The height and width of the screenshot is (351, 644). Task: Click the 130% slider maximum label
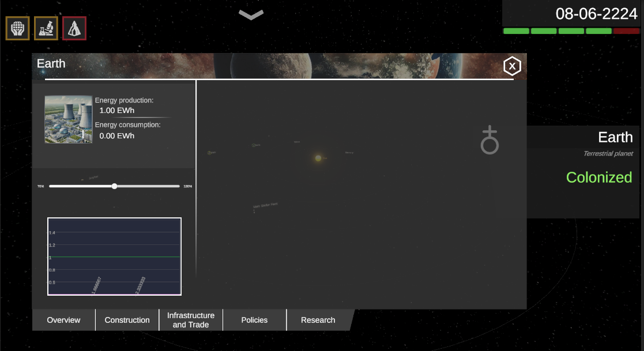[x=188, y=186]
